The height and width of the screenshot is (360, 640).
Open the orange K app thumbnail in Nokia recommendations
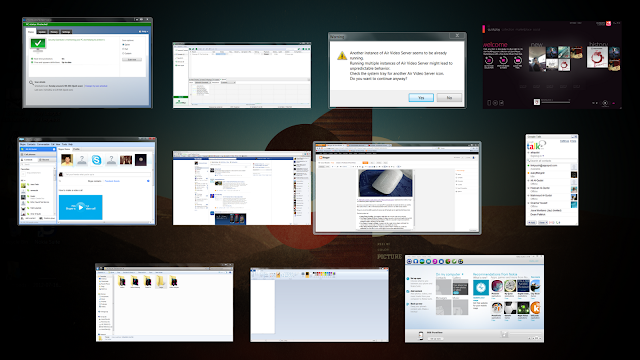535,308
